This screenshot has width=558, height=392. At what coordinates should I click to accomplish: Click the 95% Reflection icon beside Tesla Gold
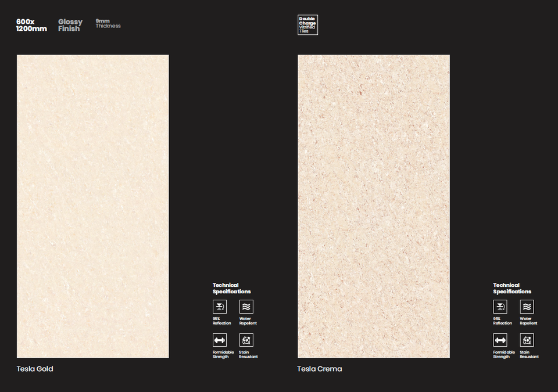pyautogui.click(x=220, y=307)
